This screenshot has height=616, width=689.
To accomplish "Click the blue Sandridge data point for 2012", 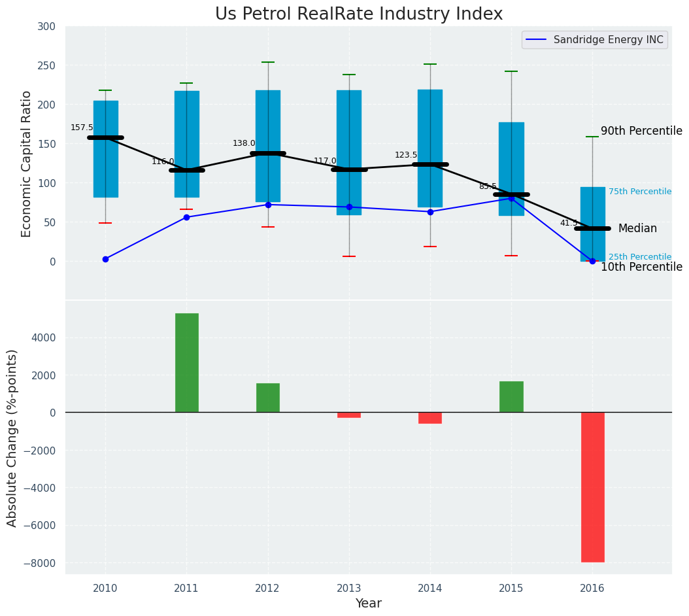I will click(x=268, y=205).
